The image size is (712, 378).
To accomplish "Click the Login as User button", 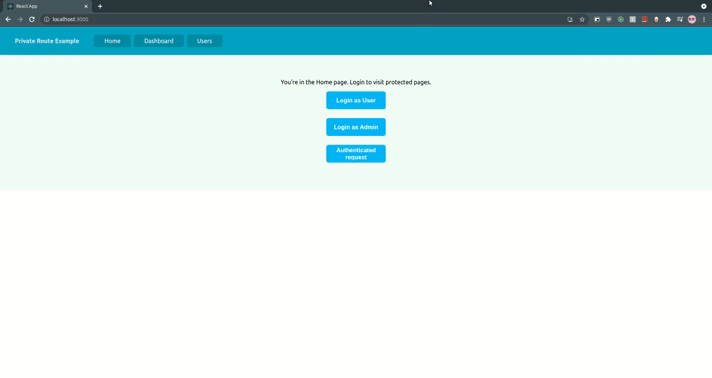I will click(x=356, y=100).
